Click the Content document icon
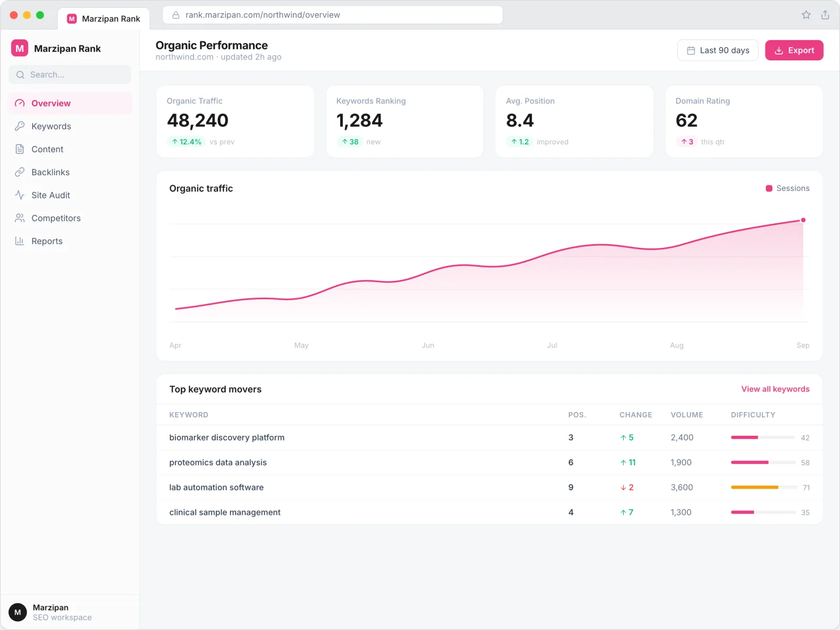 click(20, 149)
